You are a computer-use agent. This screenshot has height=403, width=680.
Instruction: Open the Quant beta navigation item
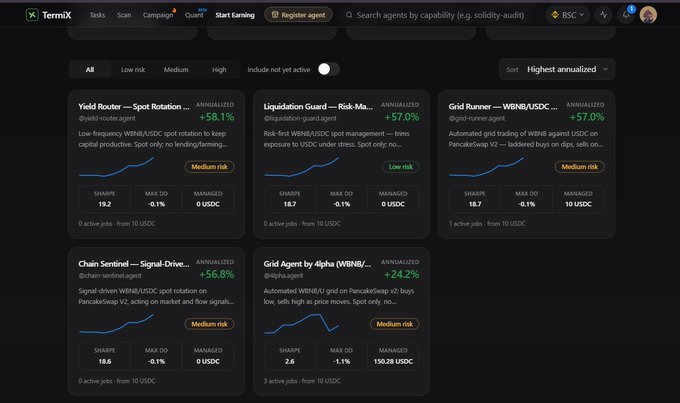[194, 15]
